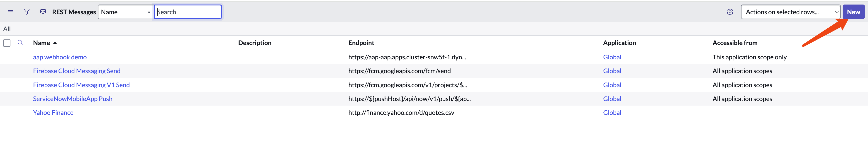Sort by Endpoint column header
This screenshot has height=150, width=868.
pos(361,43)
